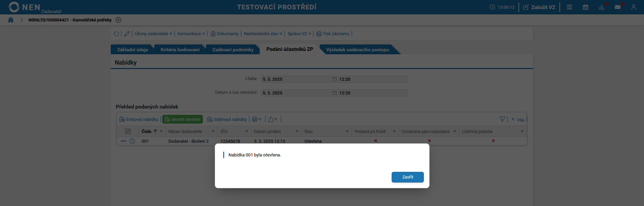Click the Listinná podoba cross for row 001
This screenshot has width=644, height=206.
point(493,141)
